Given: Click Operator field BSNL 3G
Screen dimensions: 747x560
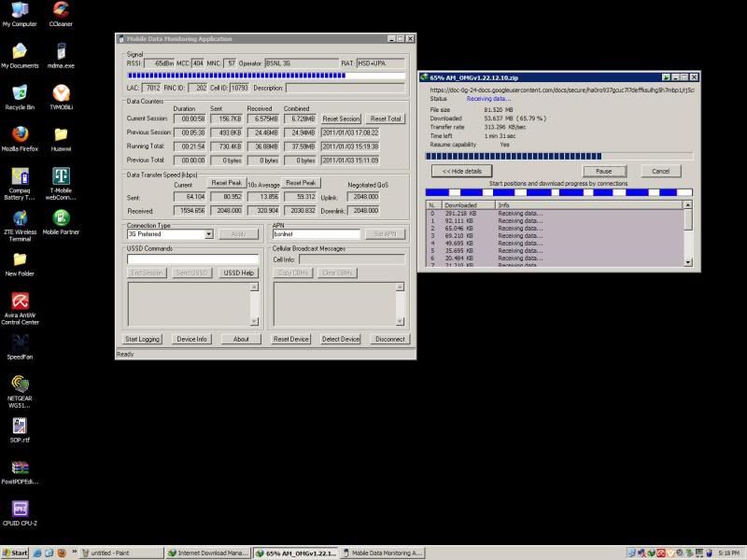Looking at the screenshot, I should [x=301, y=63].
